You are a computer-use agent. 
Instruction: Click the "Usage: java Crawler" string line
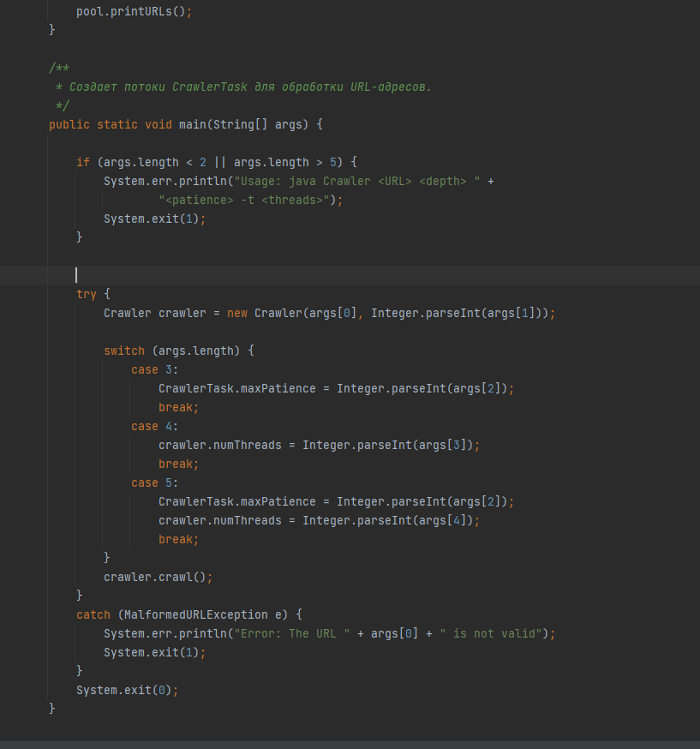(299, 182)
